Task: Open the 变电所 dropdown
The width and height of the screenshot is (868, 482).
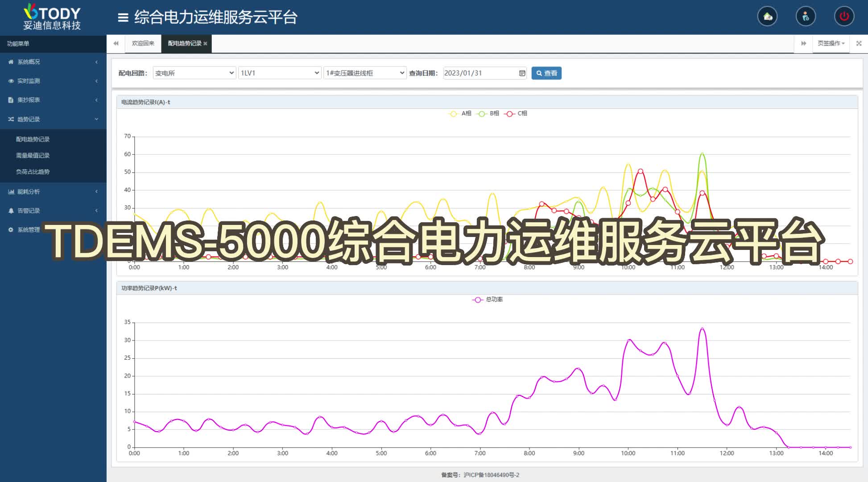Action: pos(194,73)
